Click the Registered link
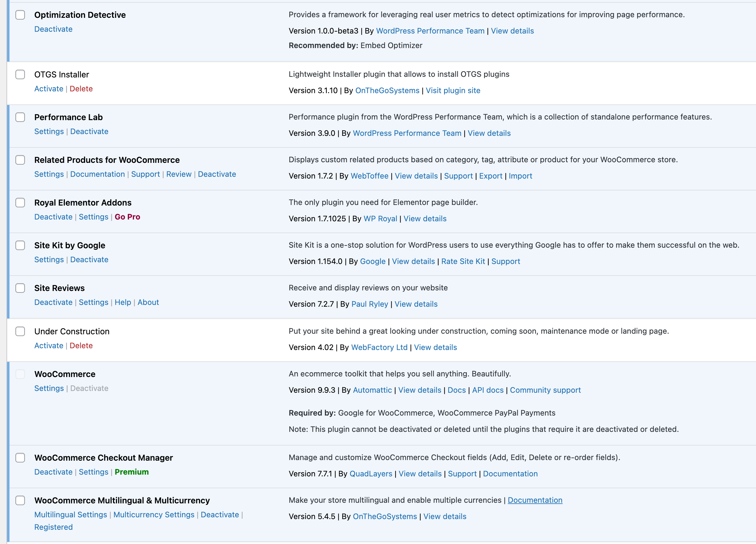This screenshot has width=756, height=544. click(x=53, y=527)
